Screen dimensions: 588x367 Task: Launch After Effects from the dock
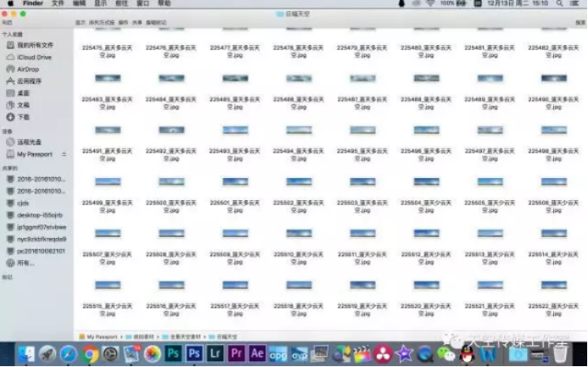click(257, 353)
